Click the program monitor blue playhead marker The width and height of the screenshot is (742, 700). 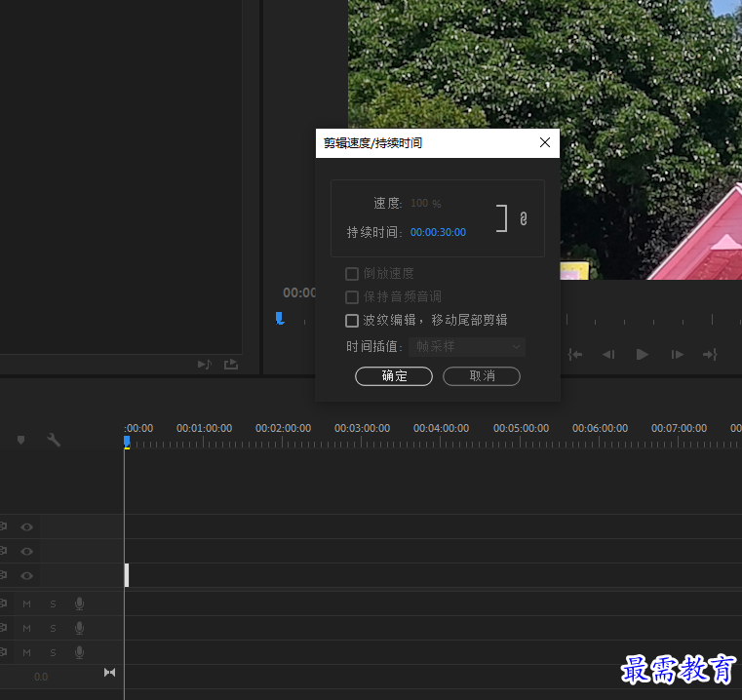click(280, 318)
